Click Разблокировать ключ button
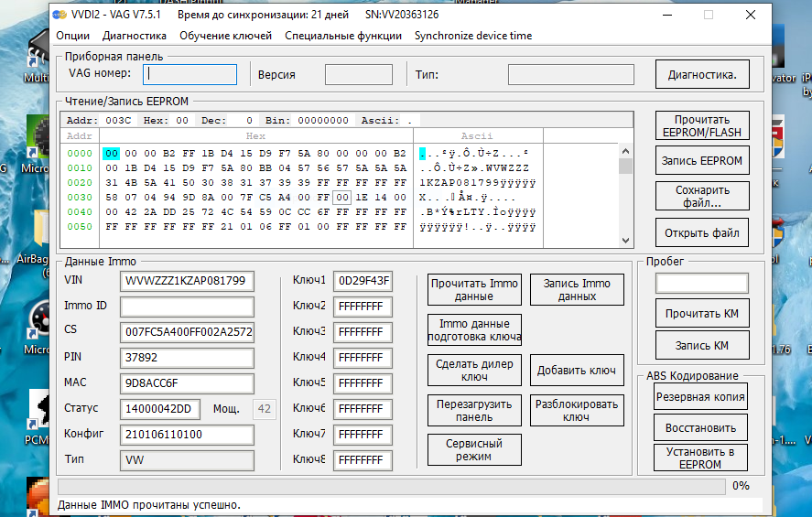The width and height of the screenshot is (812, 517). pos(577,410)
